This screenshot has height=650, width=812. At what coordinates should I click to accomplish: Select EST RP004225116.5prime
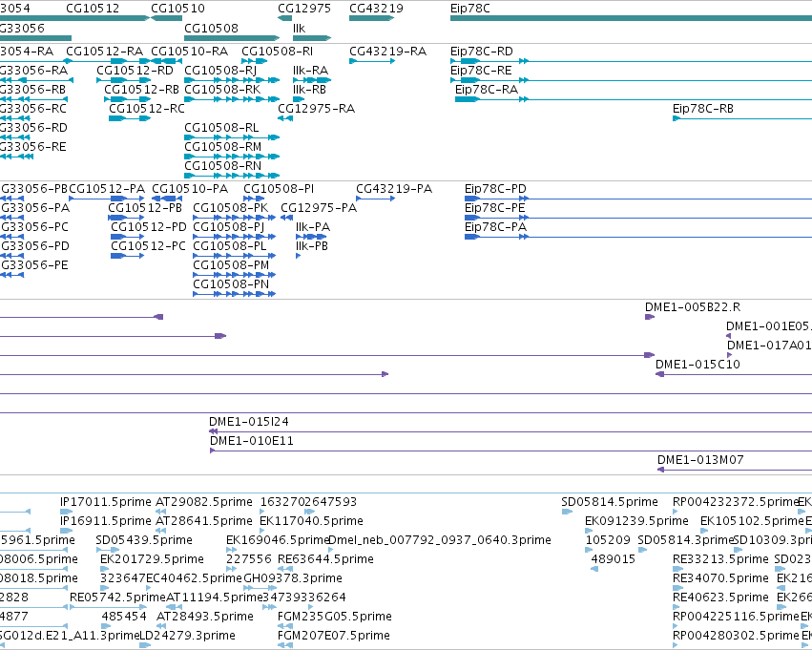(736, 618)
